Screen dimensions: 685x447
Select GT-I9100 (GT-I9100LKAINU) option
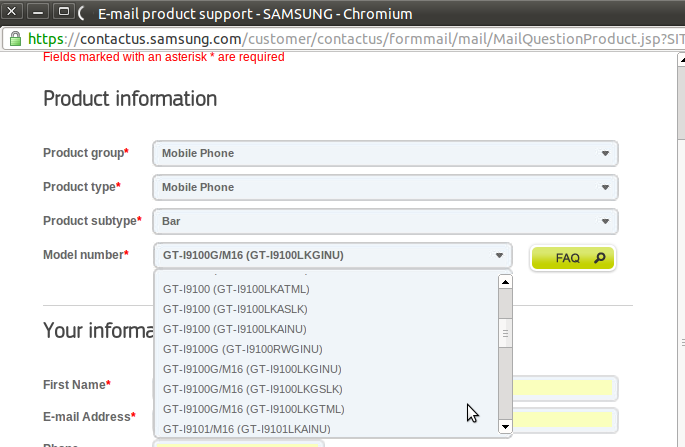point(235,329)
